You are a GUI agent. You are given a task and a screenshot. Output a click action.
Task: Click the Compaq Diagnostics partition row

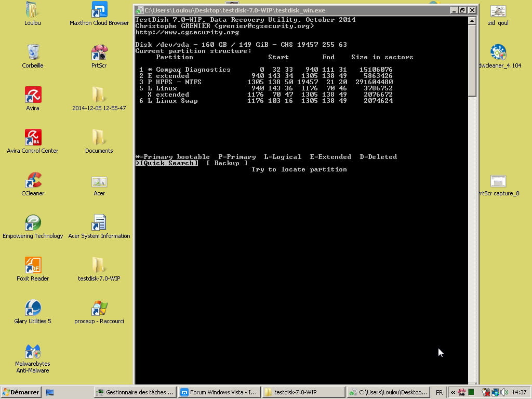pyautogui.click(x=266, y=70)
